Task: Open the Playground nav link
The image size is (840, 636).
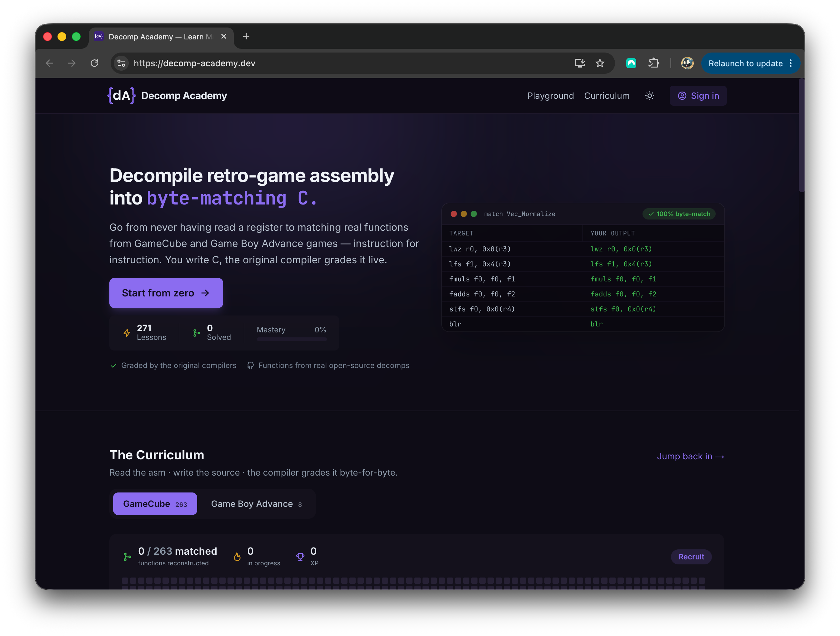Action: click(550, 96)
